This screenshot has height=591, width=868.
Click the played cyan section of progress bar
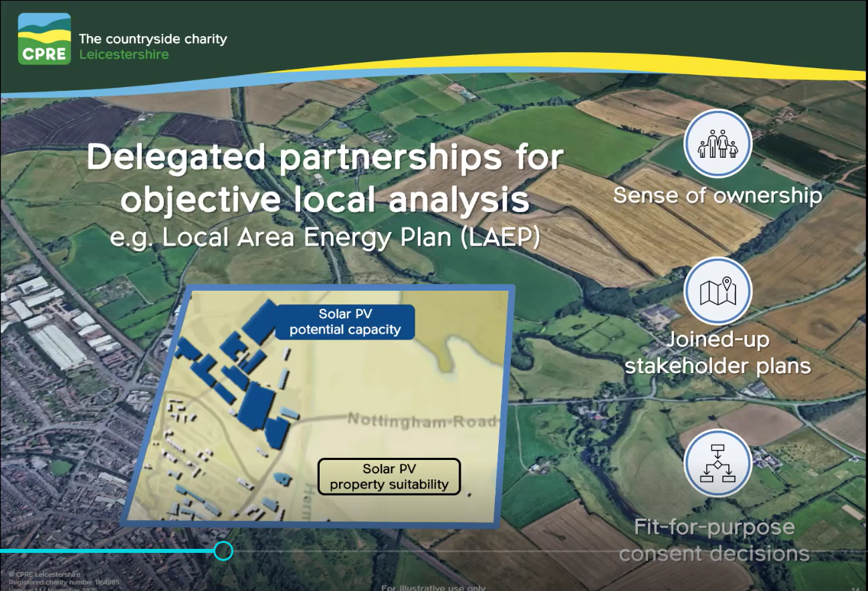(107, 551)
